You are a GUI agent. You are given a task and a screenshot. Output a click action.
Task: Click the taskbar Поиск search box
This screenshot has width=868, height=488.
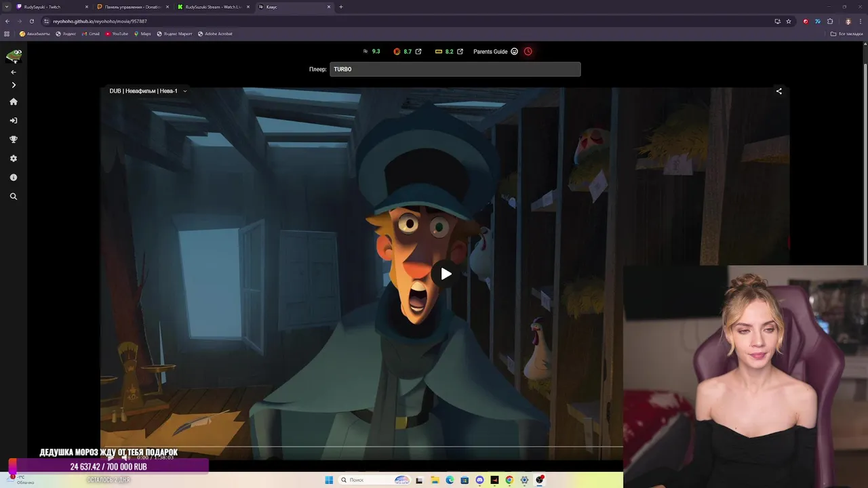(x=374, y=480)
